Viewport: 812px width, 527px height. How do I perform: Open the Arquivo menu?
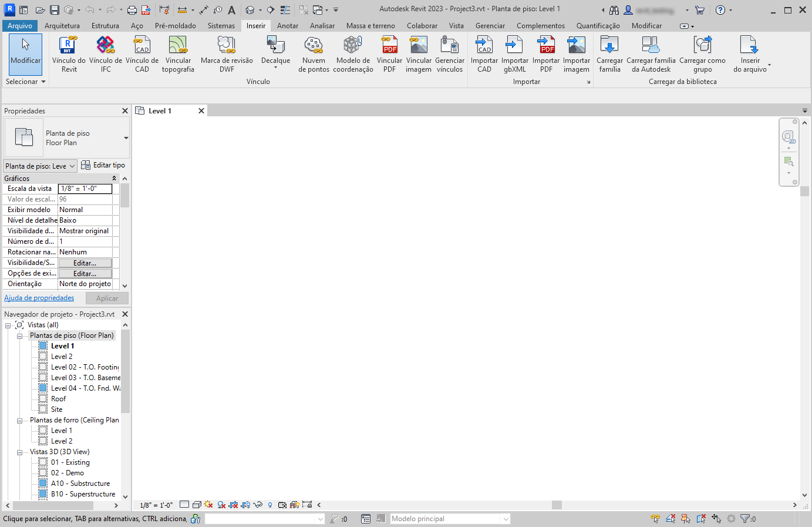pos(20,26)
